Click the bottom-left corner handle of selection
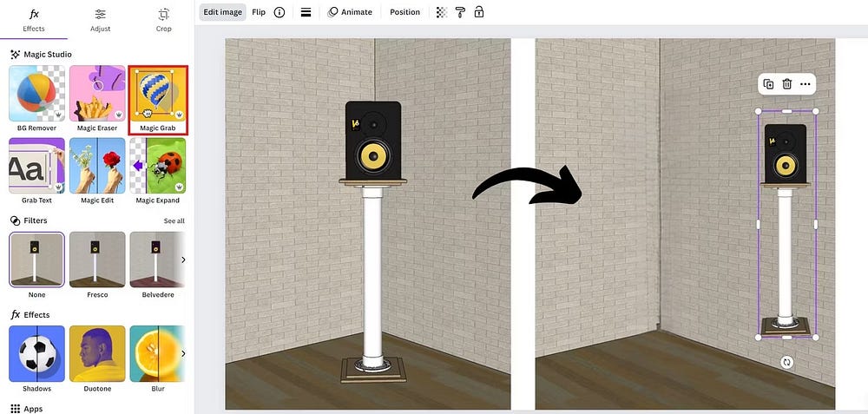868x414 pixels. (758, 337)
